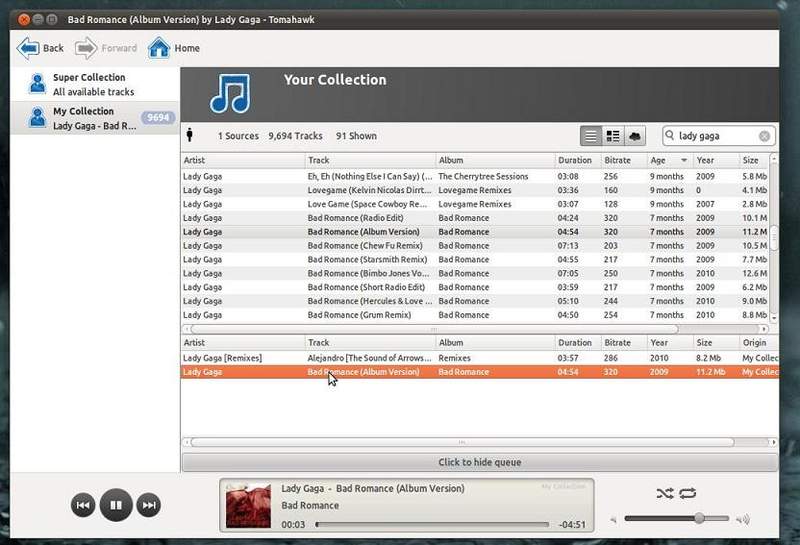Image resolution: width=800 pixels, height=545 pixels.
Task: Sort collection by Track column
Action: [x=370, y=160]
